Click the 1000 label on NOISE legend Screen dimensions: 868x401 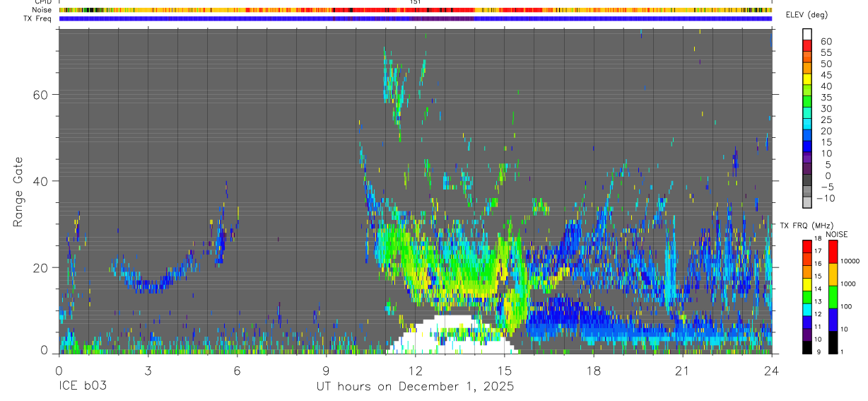[x=847, y=284]
